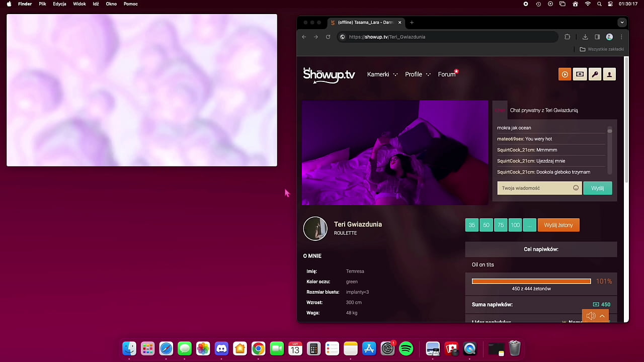
Task: Open the Widok menu in menu bar
Action: tap(79, 4)
